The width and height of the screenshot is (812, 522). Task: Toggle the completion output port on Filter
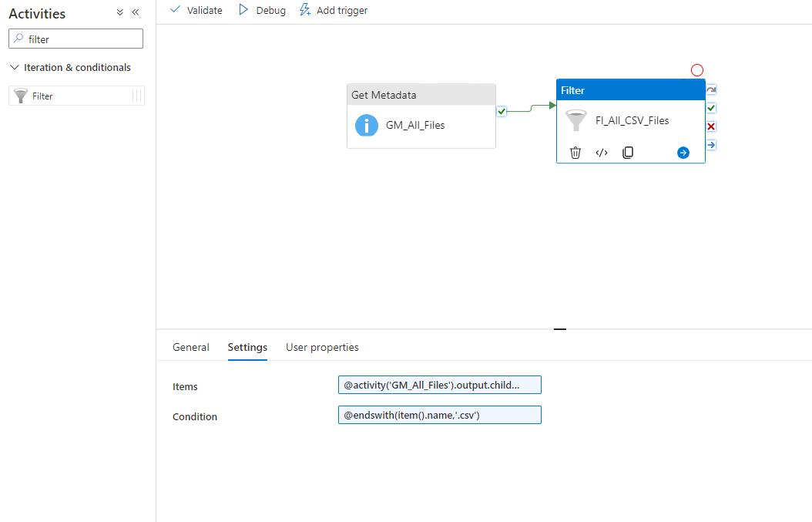pyautogui.click(x=710, y=89)
